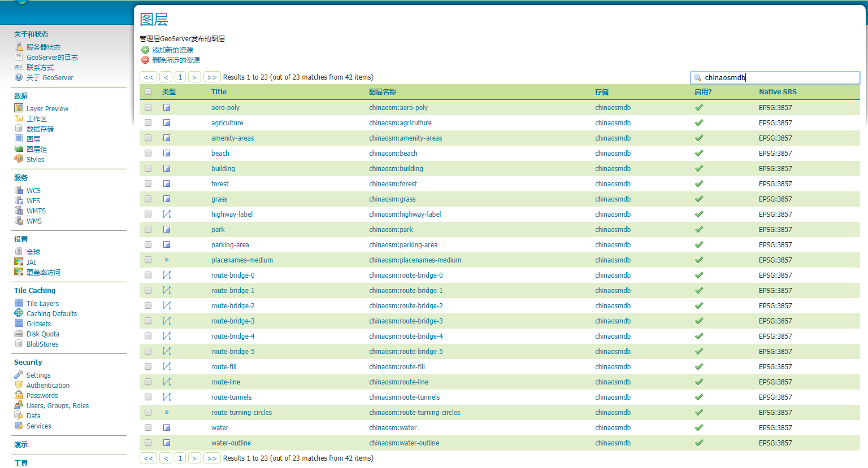Click the Users, Groups, Roles icon
The width and height of the screenshot is (868, 468).
coord(19,405)
